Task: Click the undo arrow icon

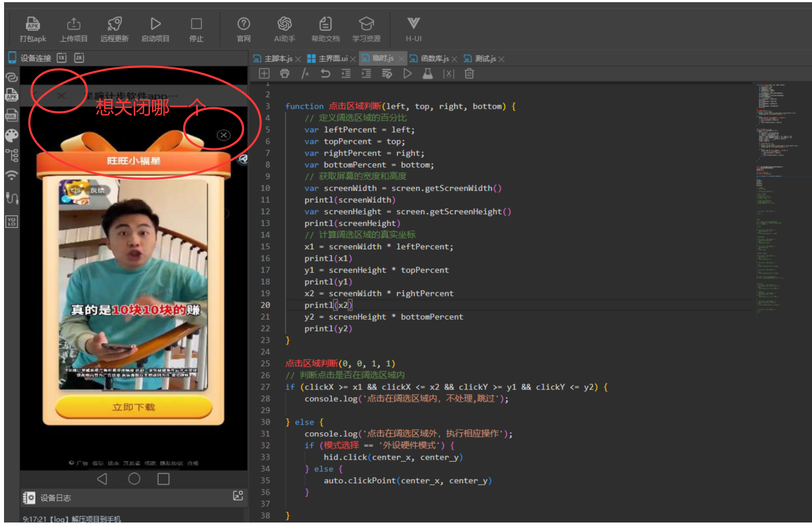Action: [x=325, y=74]
